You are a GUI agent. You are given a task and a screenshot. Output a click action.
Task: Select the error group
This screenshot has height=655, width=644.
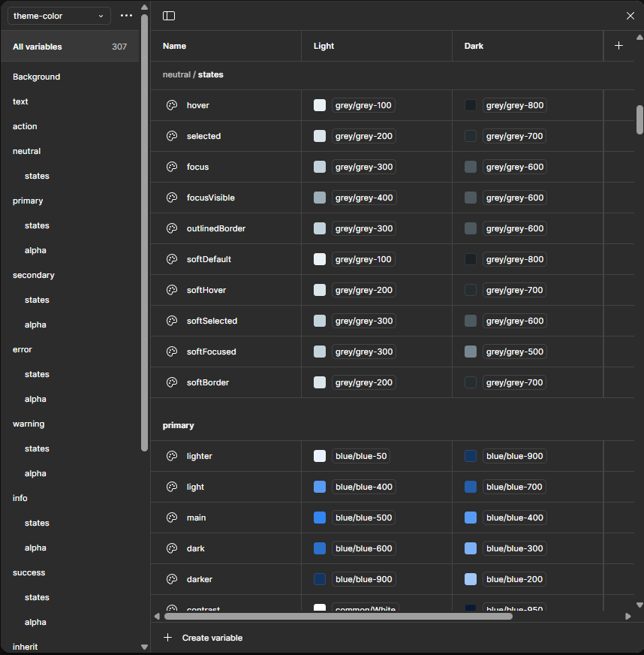[x=23, y=349]
